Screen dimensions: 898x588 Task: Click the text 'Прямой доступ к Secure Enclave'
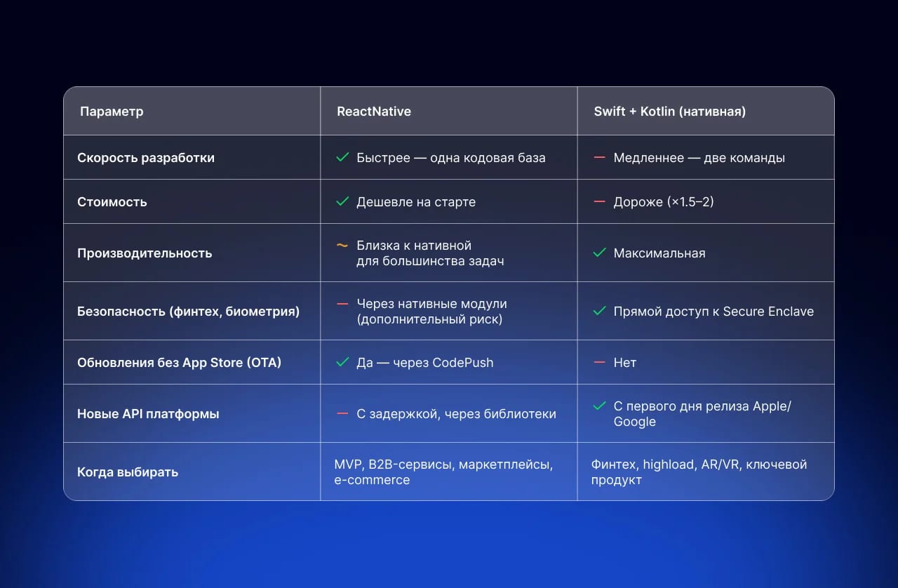point(713,311)
